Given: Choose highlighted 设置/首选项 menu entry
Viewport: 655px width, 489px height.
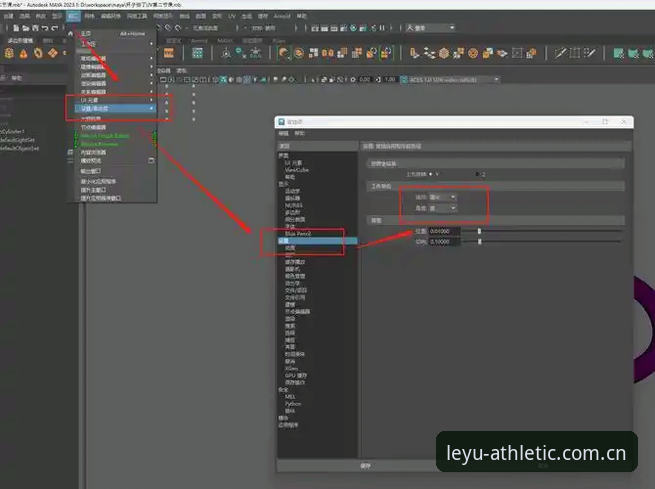Looking at the screenshot, I should (x=115, y=109).
